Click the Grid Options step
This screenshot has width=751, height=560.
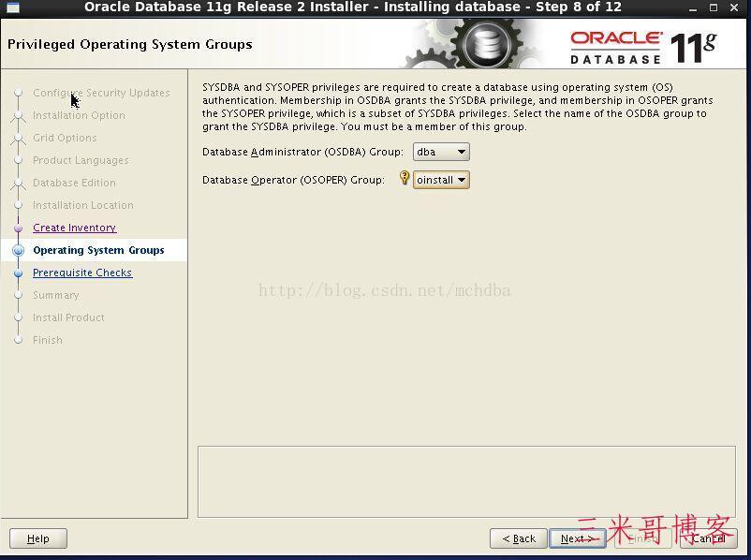[x=65, y=138]
